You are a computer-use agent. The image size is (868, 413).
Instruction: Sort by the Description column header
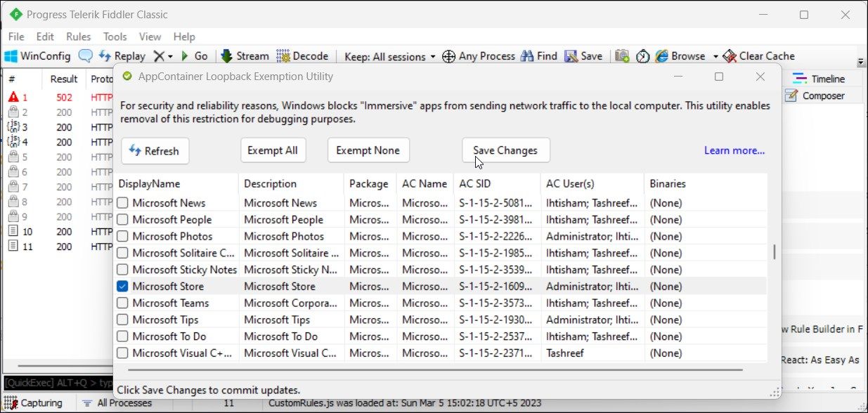pos(291,184)
